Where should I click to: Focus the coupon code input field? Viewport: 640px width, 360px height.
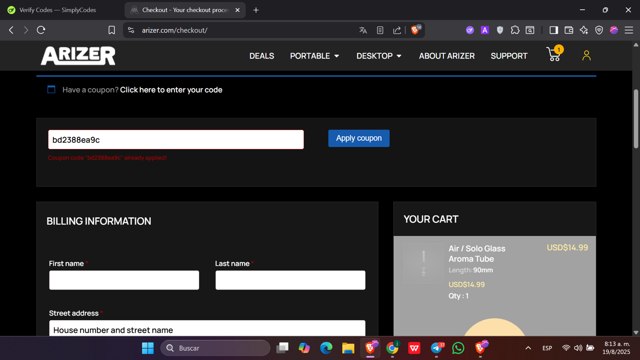point(176,140)
